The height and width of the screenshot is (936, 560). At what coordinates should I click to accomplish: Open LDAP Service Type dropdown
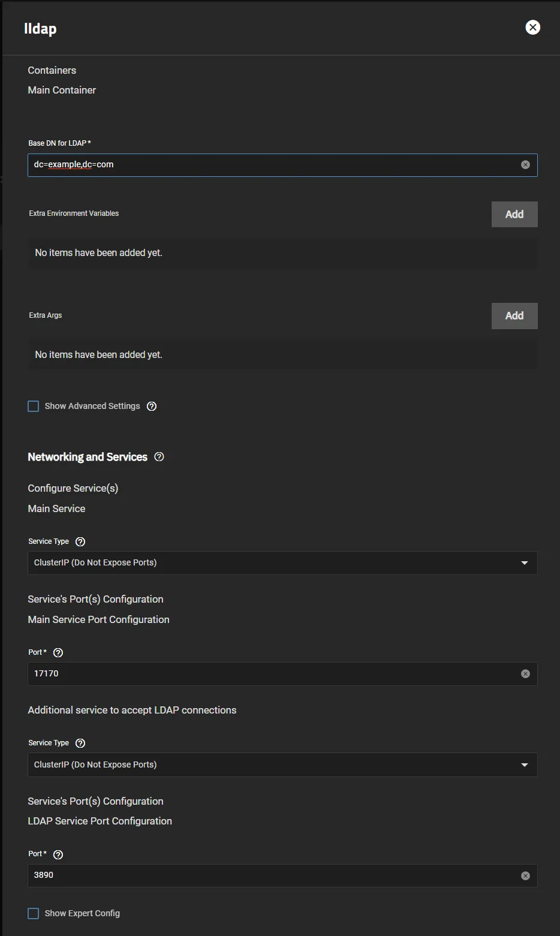[282, 765]
